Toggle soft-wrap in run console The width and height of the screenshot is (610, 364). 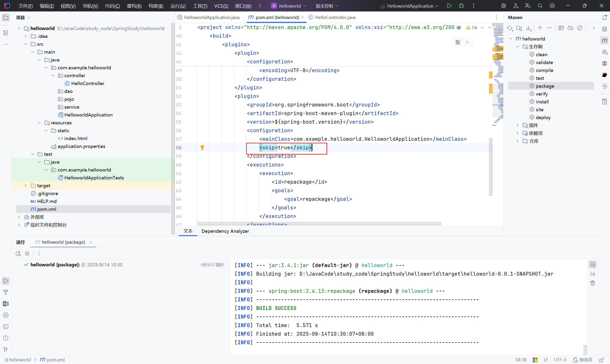[x=592, y=264]
